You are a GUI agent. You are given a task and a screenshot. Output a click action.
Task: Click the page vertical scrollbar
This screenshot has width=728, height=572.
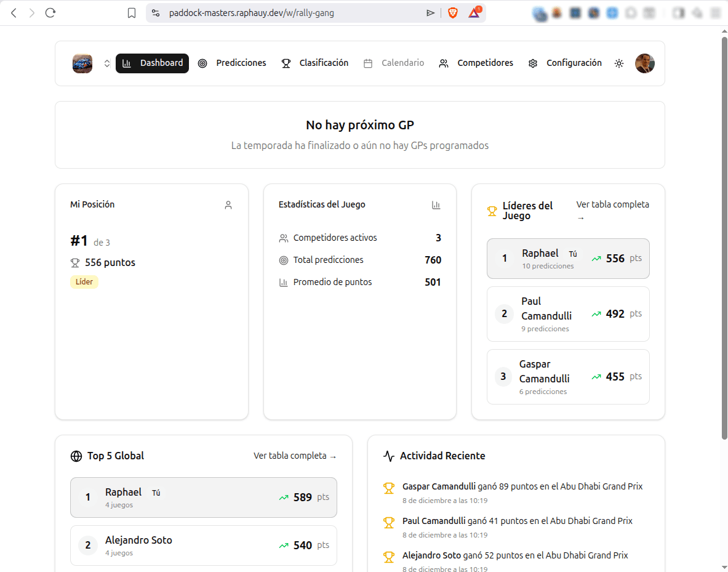point(724,246)
